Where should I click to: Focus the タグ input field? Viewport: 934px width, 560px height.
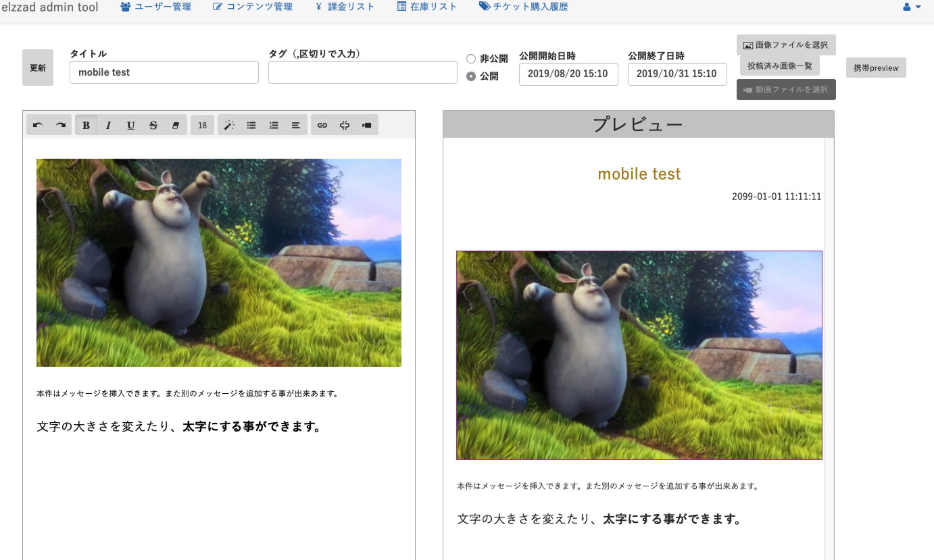click(x=363, y=72)
